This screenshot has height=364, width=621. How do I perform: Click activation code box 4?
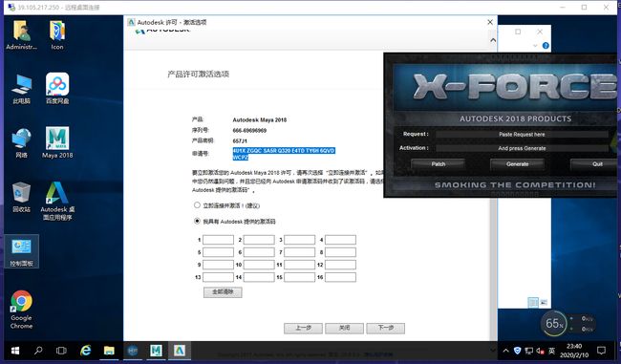coord(341,240)
